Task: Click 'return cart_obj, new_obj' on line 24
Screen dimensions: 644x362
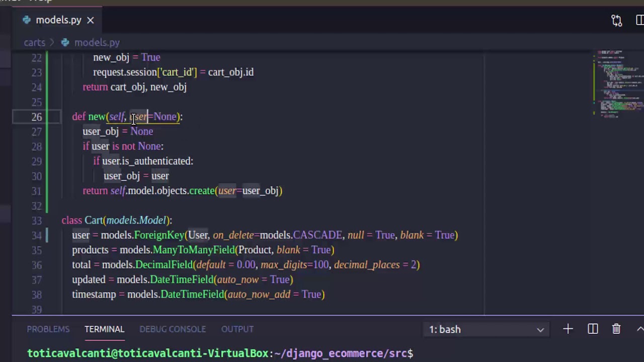Action: pyautogui.click(x=134, y=87)
